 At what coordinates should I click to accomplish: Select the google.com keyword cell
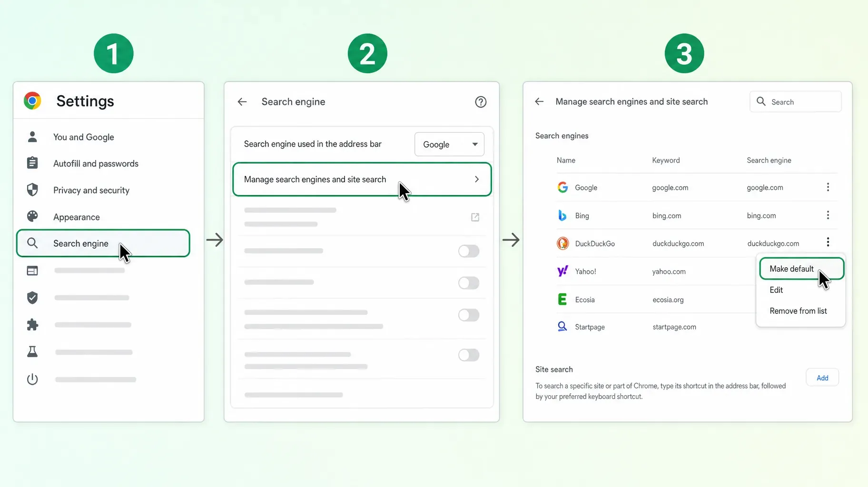(x=670, y=187)
